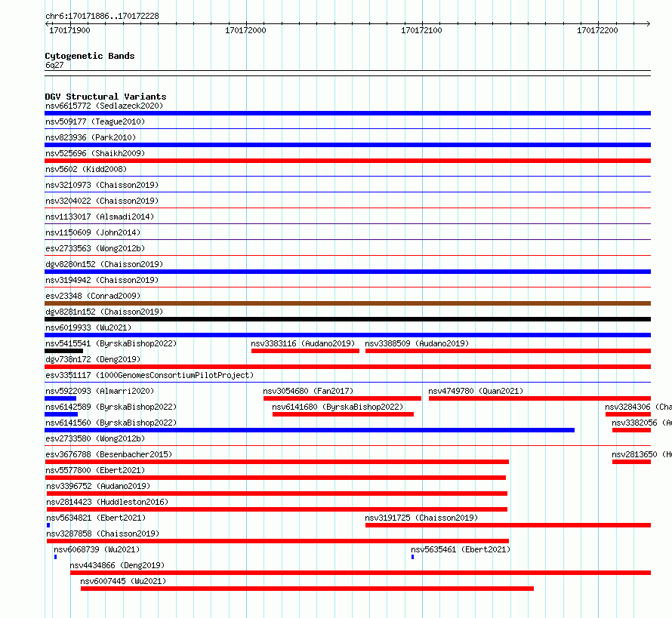Click nsv6142589 (ByrskaBishop2022) label
This screenshot has height=618, width=672.
[111, 407]
